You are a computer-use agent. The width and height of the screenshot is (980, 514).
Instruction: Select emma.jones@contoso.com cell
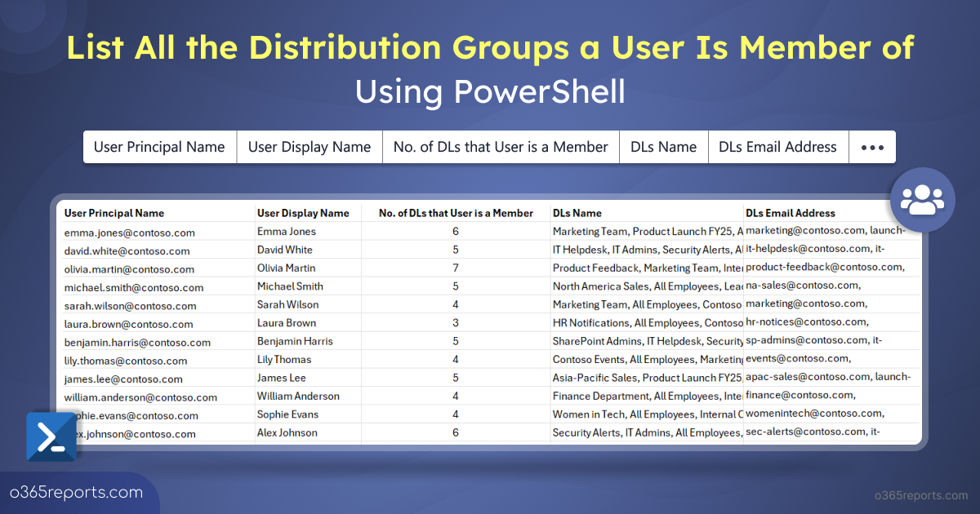[129, 233]
